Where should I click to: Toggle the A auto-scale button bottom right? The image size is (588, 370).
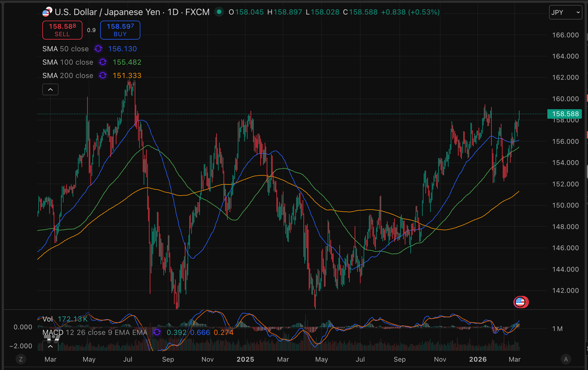click(x=566, y=359)
